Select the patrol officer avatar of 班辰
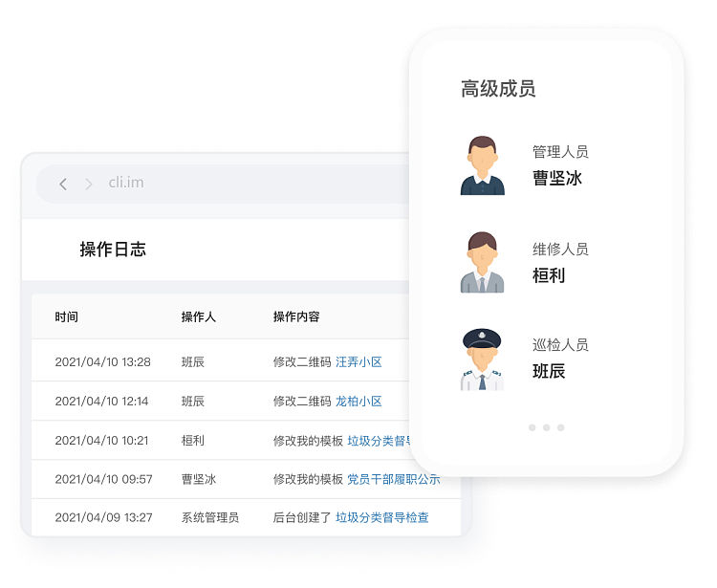 482,359
